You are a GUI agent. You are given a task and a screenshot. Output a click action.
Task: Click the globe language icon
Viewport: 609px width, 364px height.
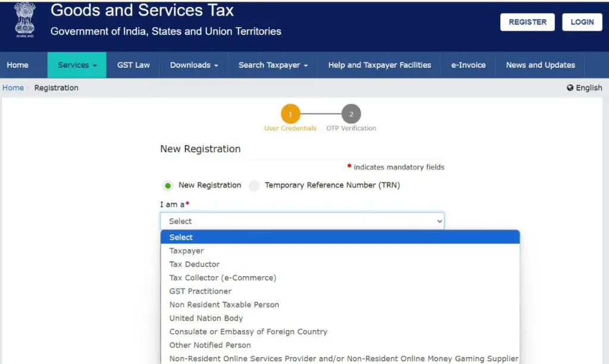[570, 88]
